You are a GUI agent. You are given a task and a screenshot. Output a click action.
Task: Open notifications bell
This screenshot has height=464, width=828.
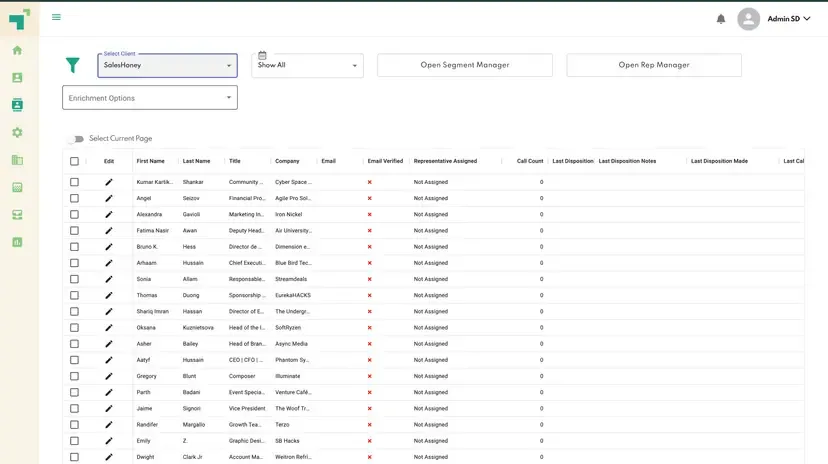pos(721,19)
